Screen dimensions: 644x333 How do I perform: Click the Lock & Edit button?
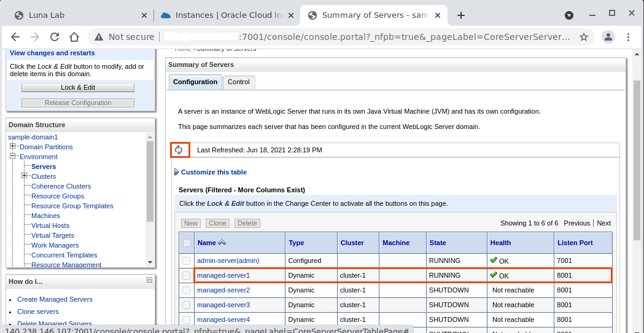(x=78, y=88)
